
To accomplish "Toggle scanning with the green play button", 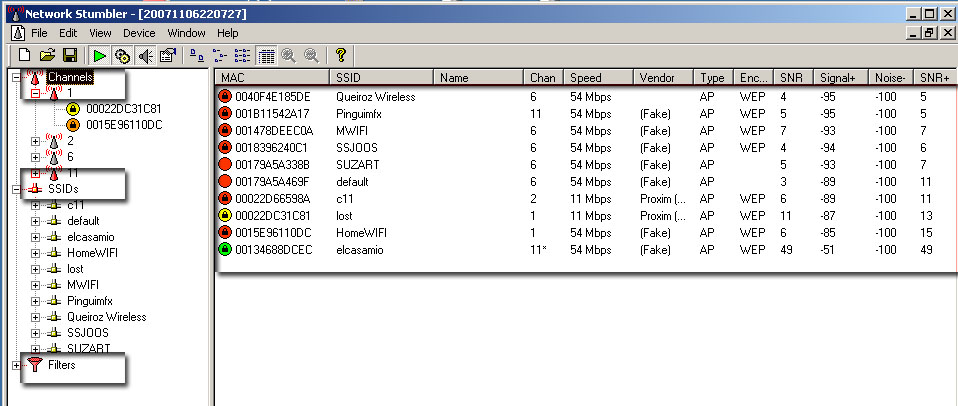I will click(100, 56).
